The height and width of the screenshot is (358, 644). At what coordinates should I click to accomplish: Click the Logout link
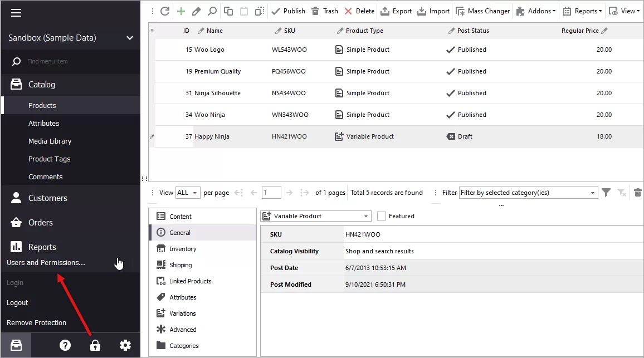[x=17, y=302]
